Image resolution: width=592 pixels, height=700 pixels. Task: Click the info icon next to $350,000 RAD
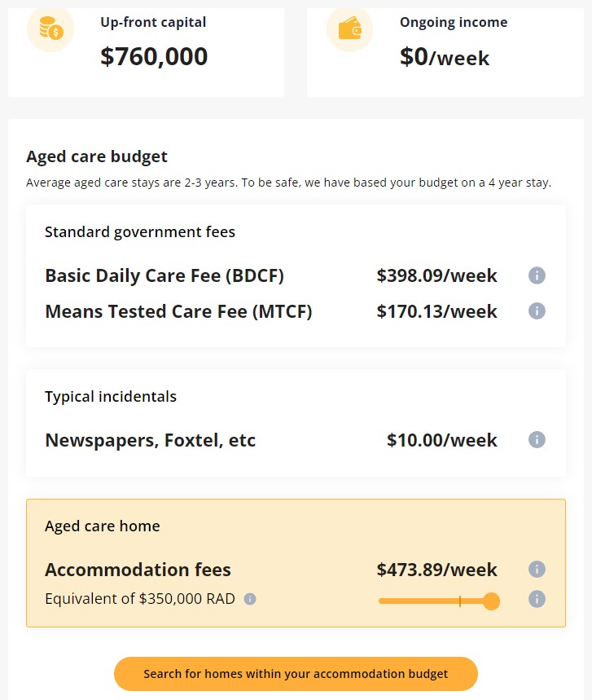pyautogui.click(x=251, y=599)
